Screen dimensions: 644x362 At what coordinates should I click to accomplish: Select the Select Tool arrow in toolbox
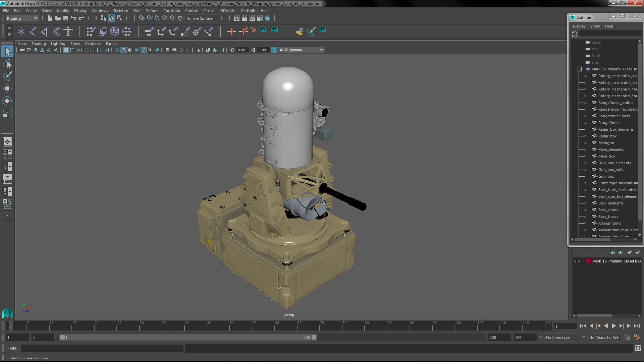[7, 51]
